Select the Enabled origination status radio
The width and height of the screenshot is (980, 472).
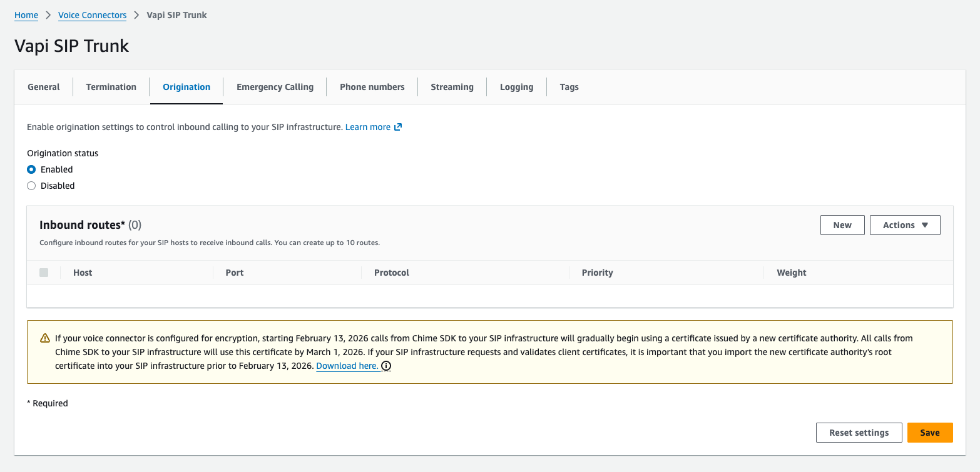[x=31, y=169]
